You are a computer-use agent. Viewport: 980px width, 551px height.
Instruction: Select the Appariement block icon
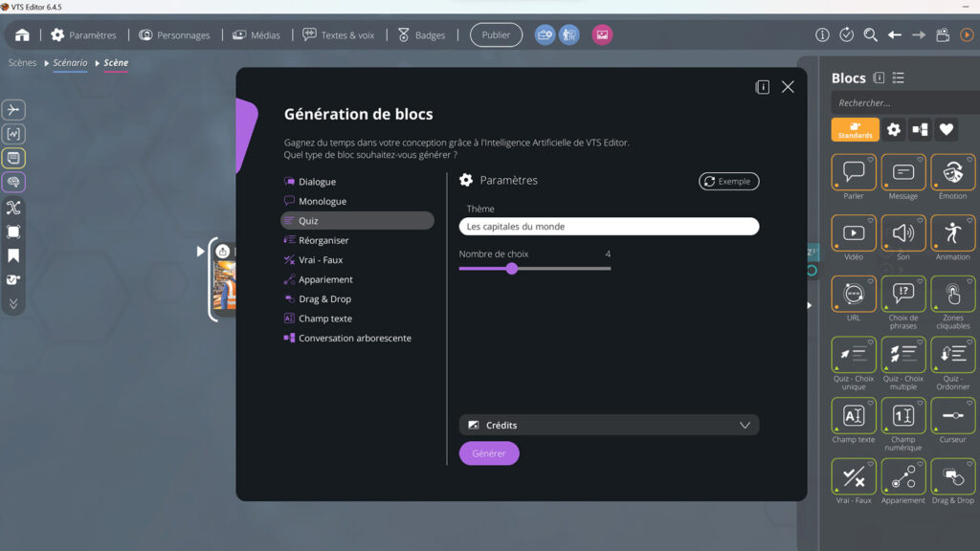[x=902, y=475]
